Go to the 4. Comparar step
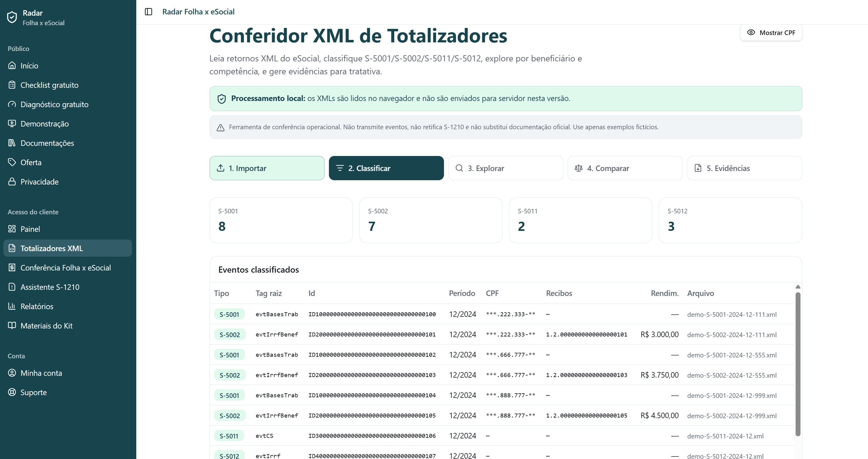Viewport: 868px width, 459px height. point(625,168)
